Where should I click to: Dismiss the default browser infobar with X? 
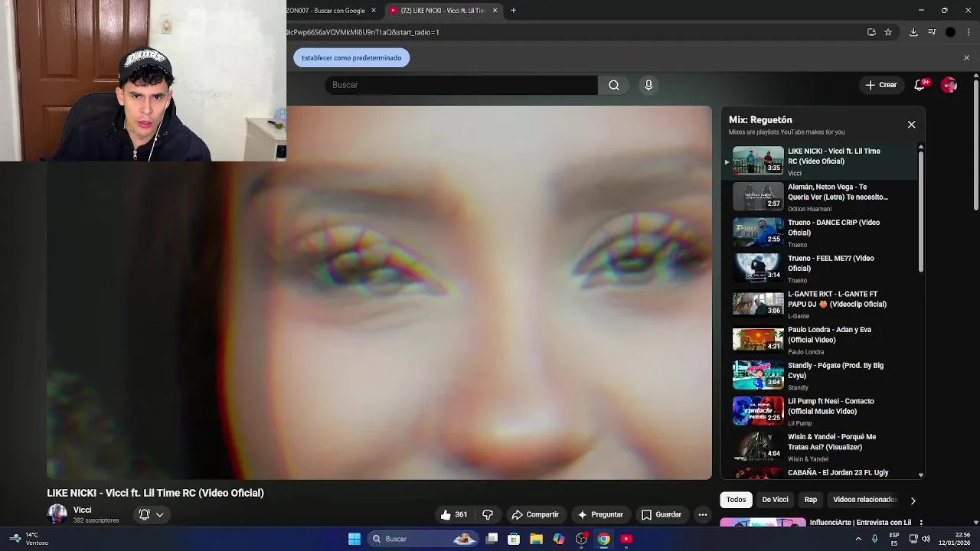(x=966, y=57)
